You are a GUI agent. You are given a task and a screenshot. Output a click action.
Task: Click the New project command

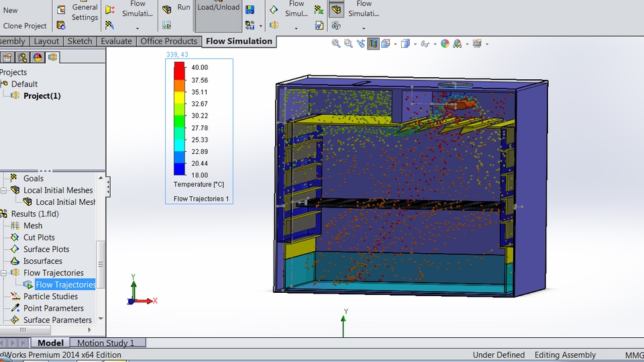tap(10, 10)
